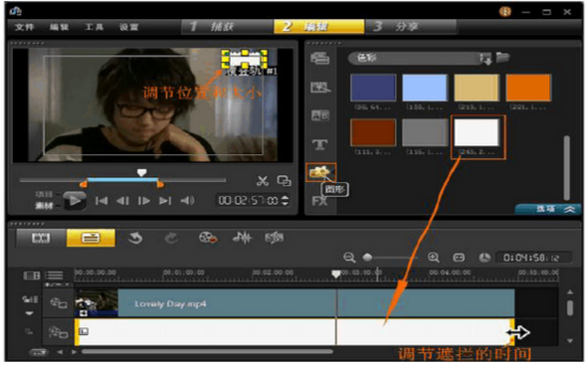Switch to step 1 捕获 tab

227,27
